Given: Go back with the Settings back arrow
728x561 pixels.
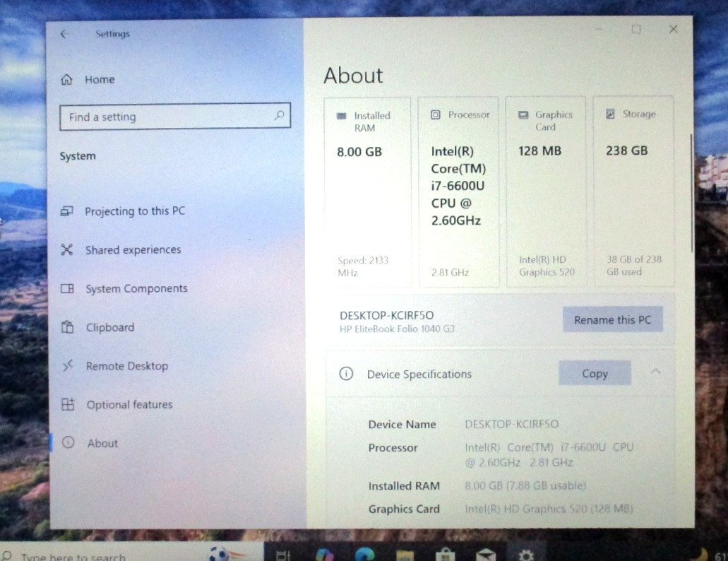Looking at the screenshot, I should pyautogui.click(x=64, y=34).
